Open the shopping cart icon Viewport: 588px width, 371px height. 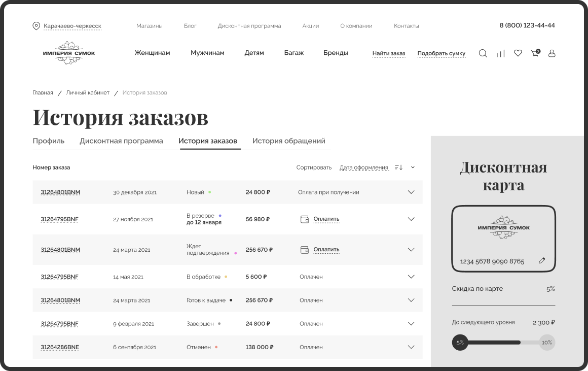pyautogui.click(x=535, y=53)
